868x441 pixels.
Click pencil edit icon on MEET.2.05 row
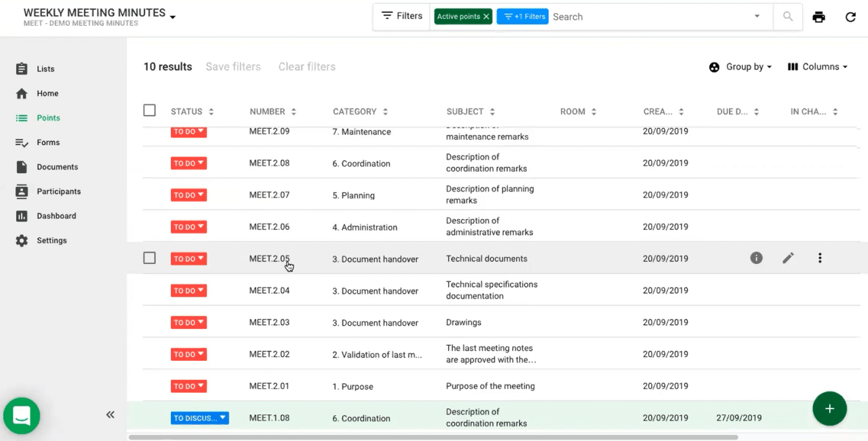[x=788, y=258]
